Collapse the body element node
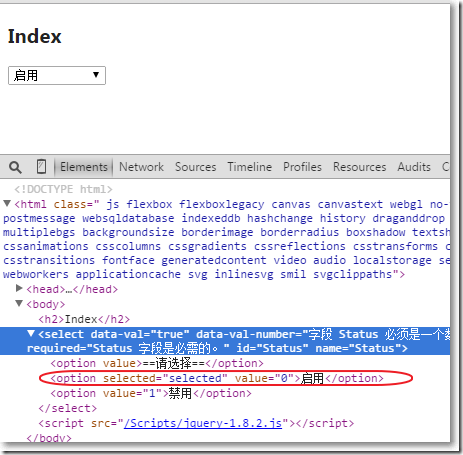The height and width of the screenshot is (455, 463). [x=19, y=303]
